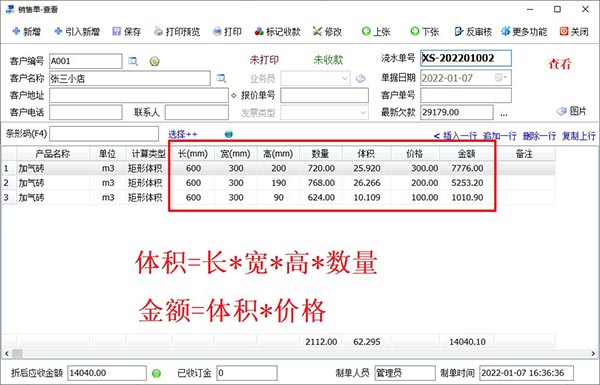Open the 更多功能 menu
The height and width of the screenshot is (385, 600).
click(x=524, y=31)
